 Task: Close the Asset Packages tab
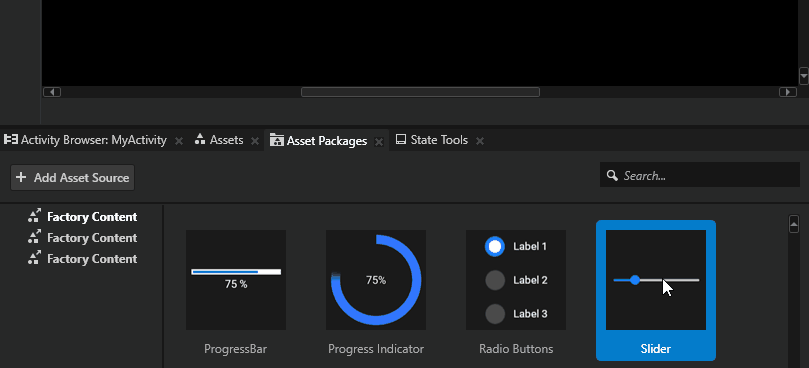(379, 142)
